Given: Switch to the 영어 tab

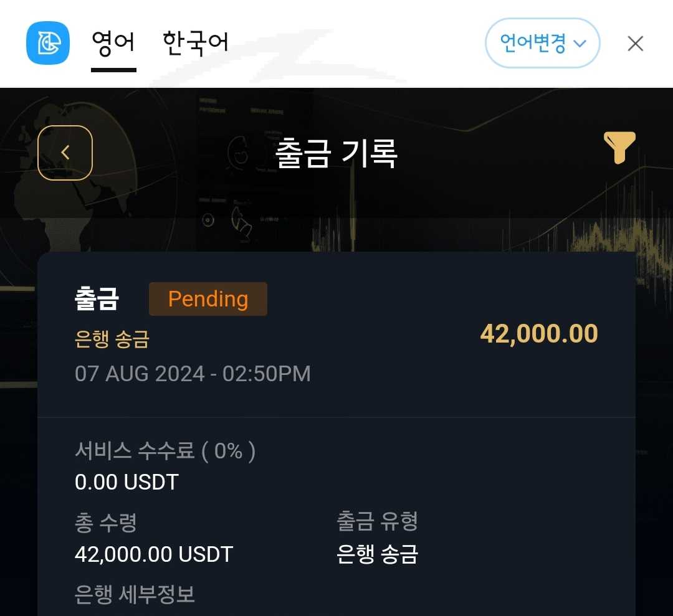Looking at the screenshot, I should pos(113,44).
